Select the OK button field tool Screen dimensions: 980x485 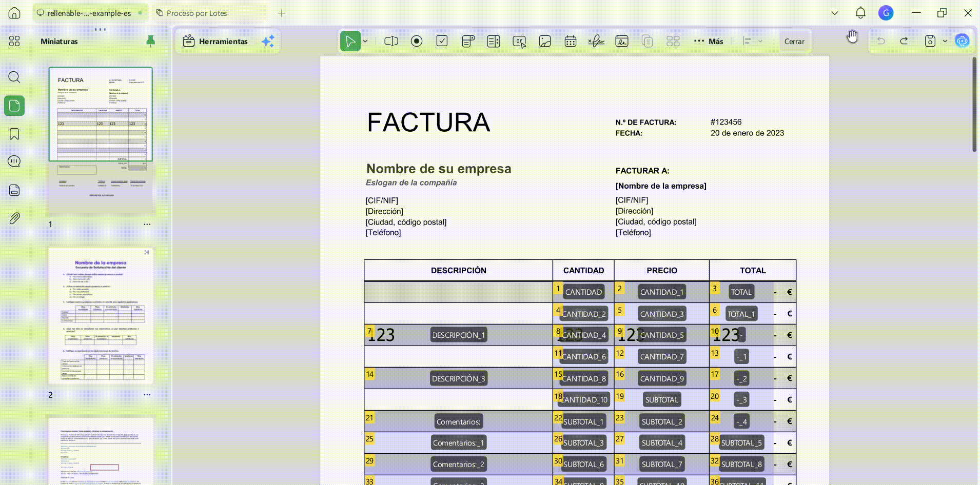coord(519,42)
